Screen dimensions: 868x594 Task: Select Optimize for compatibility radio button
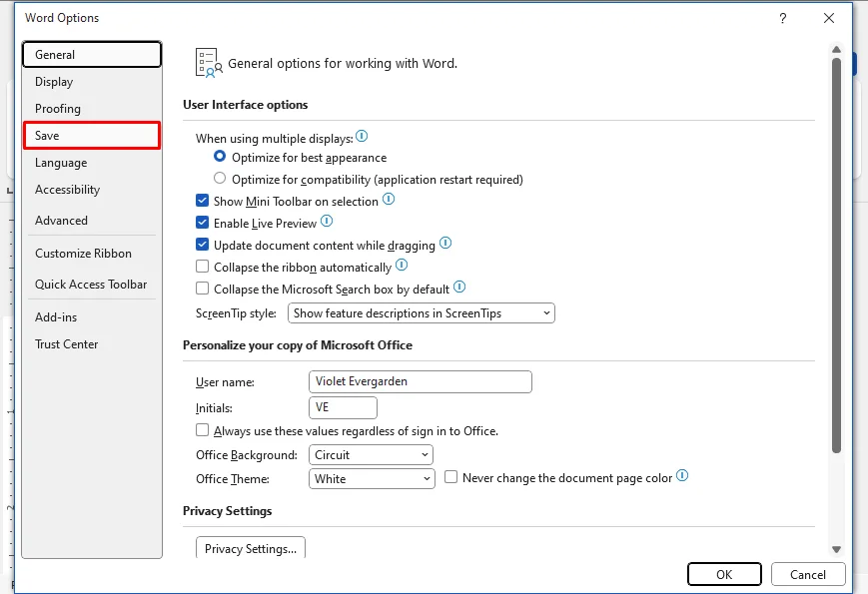tap(220, 178)
